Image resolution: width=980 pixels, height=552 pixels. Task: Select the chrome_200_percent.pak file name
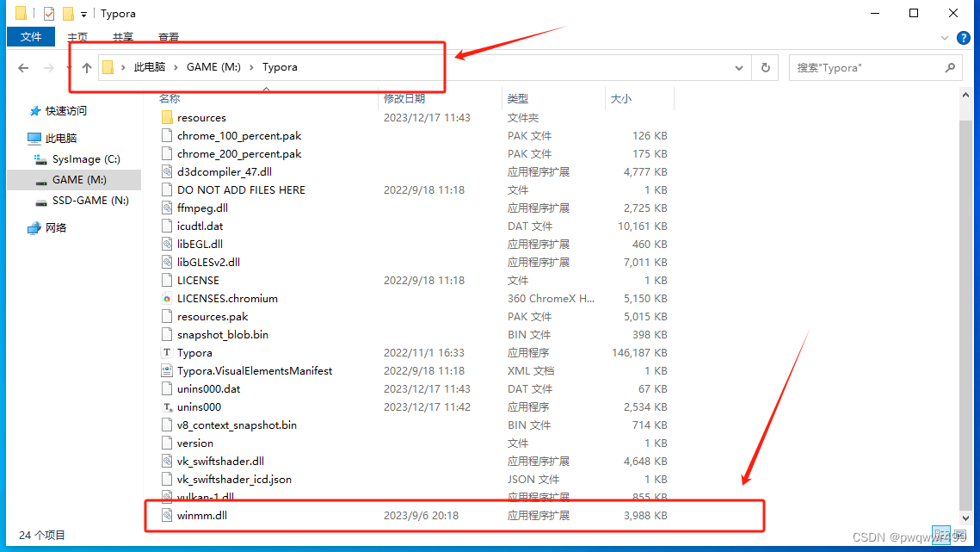coord(238,154)
